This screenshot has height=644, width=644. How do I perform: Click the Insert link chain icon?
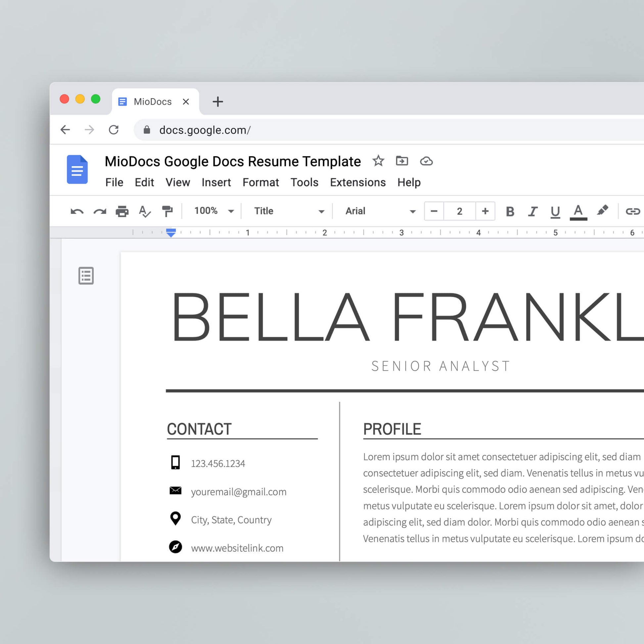tap(632, 211)
